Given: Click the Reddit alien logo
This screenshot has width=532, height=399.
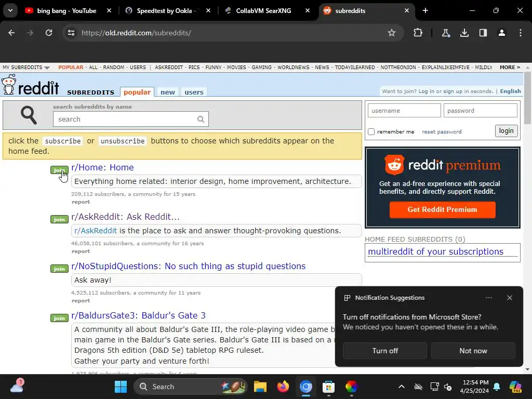Looking at the screenshot, I should point(8,84).
